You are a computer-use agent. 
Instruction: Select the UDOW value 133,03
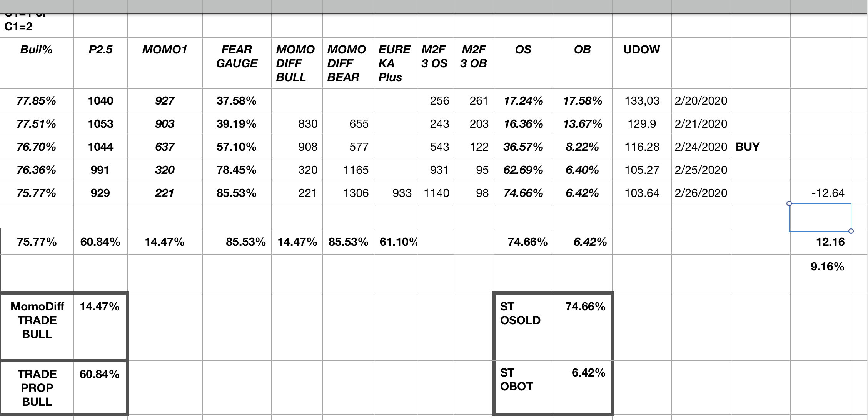click(x=642, y=101)
